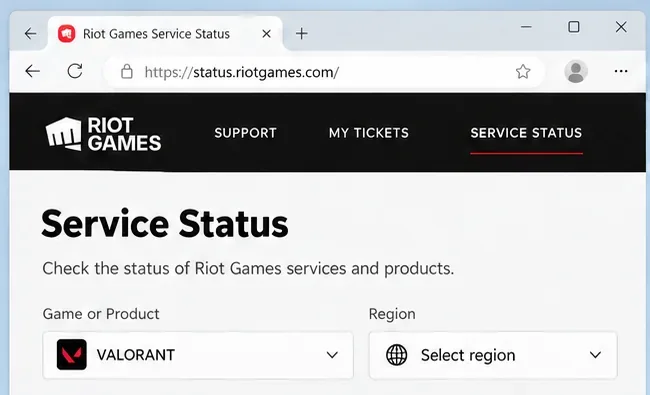Close the browser window

621,27
